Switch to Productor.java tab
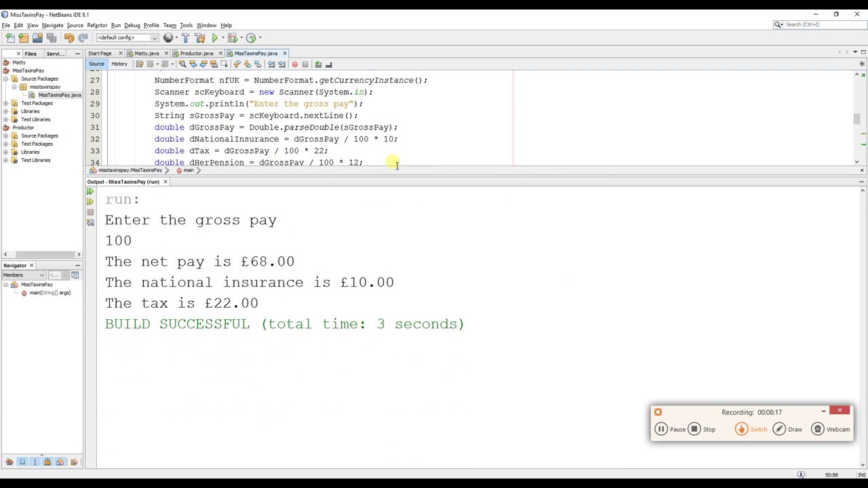868x488 pixels. 197,54
